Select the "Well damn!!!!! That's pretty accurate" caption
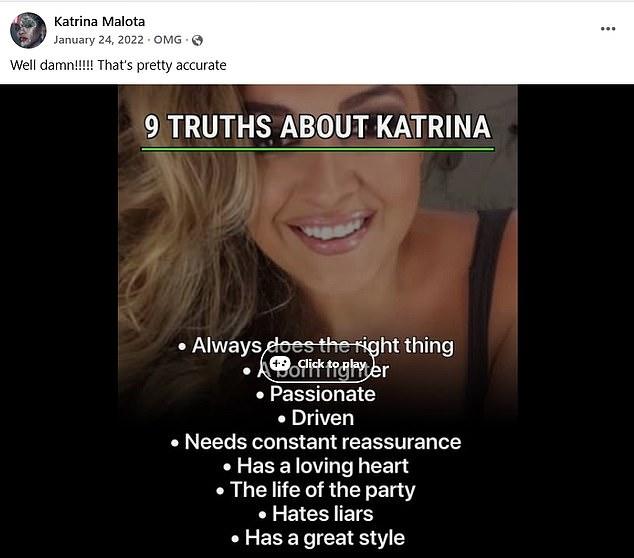This screenshot has height=558, width=634. click(x=118, y=65)
